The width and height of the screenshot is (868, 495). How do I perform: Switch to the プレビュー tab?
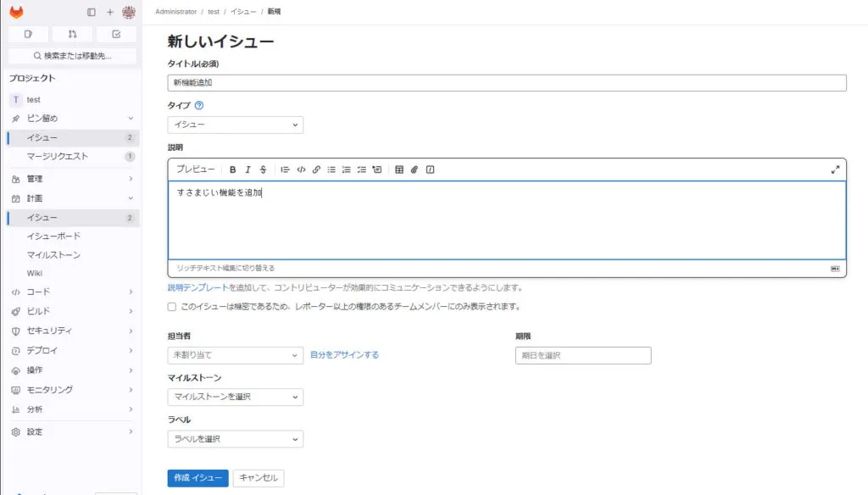(x=195, y=170)
